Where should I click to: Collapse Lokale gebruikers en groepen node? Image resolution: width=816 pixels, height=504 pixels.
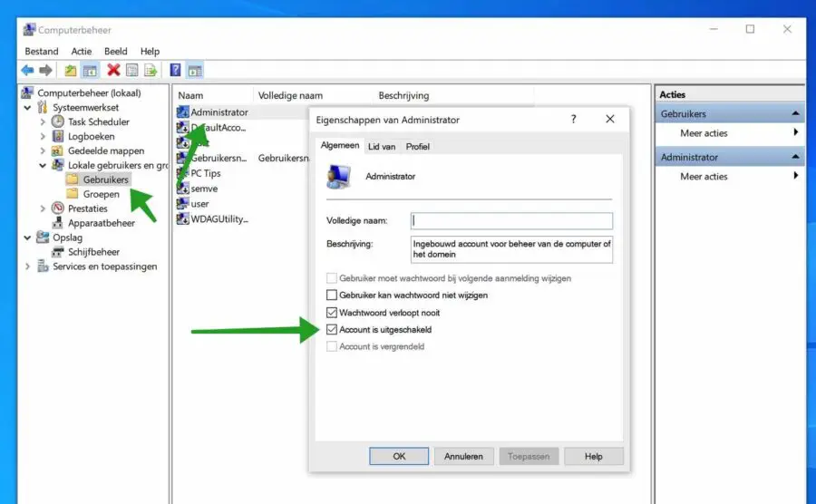coord(43,165)
